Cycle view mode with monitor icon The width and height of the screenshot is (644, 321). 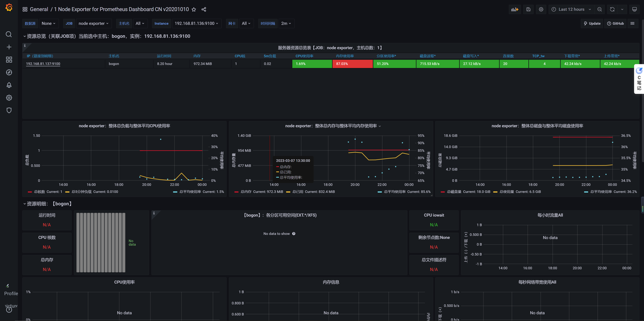[634, 9]
